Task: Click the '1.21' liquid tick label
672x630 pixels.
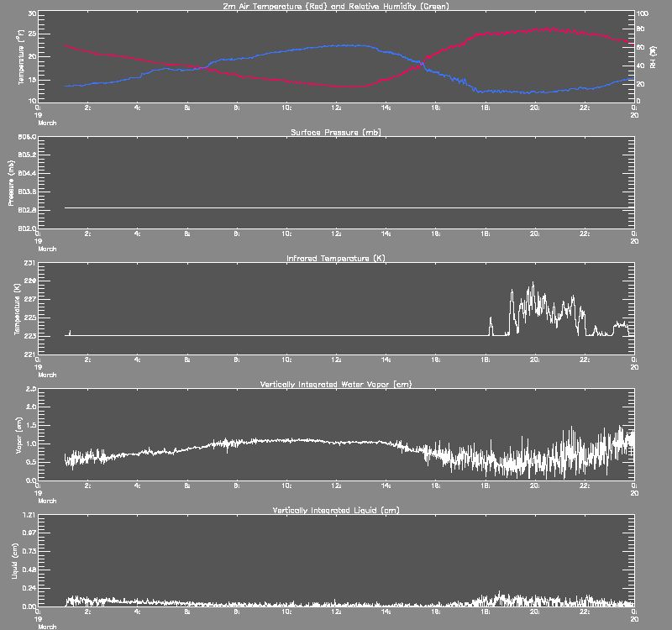Action: (x=29, y=515)
